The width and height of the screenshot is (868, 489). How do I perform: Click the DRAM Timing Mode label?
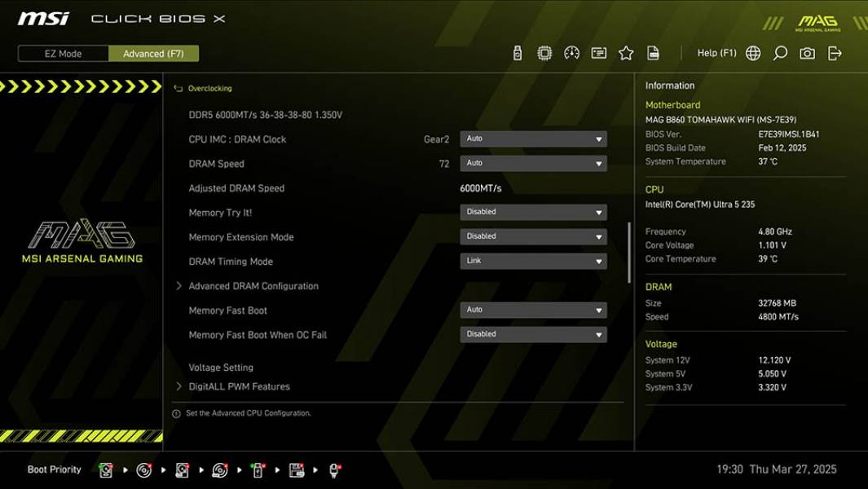[x=231, y=262]
